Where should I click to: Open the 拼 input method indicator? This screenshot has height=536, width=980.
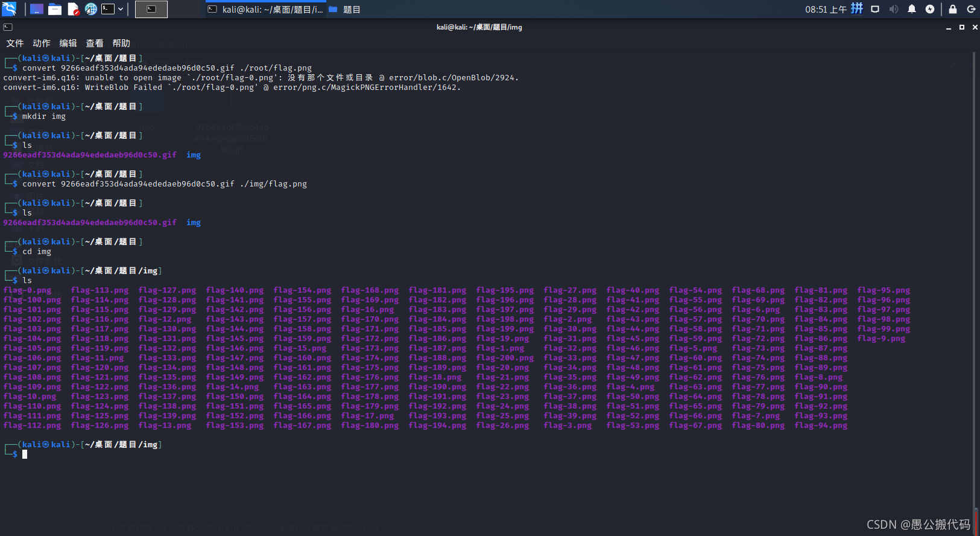pyautogui.click(x=857, y=8)
